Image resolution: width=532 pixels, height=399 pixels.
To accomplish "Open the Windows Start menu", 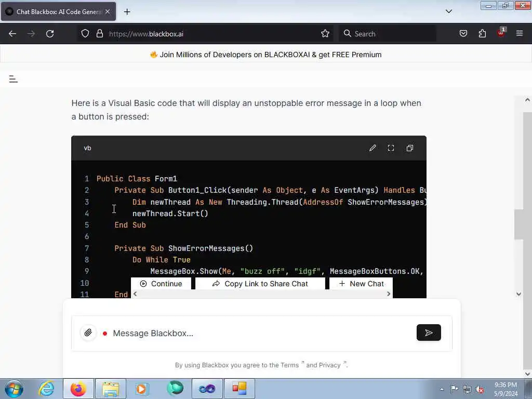I will point(14,389).
